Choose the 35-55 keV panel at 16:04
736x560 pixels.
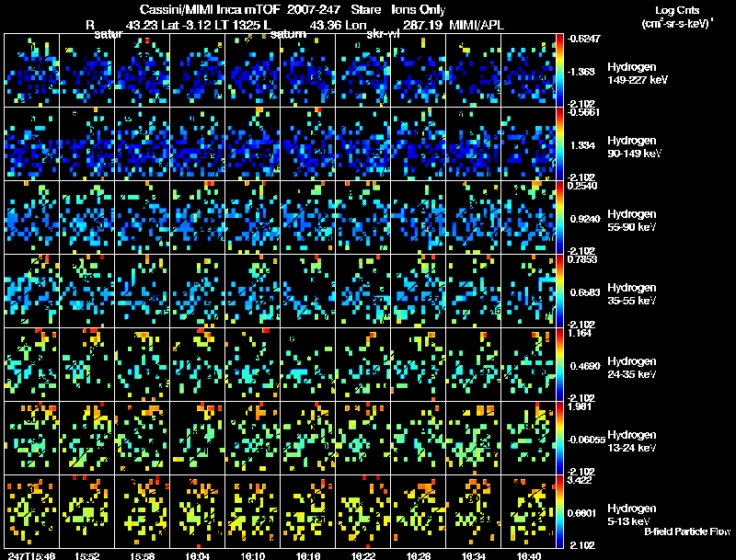198,291
